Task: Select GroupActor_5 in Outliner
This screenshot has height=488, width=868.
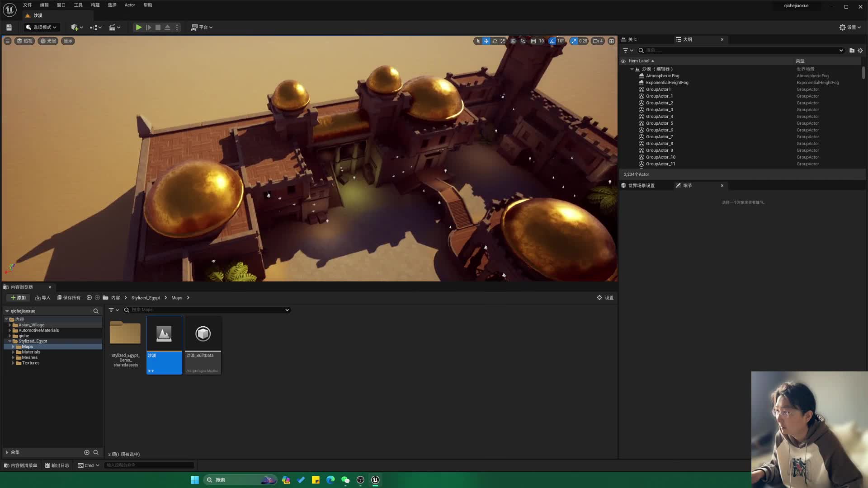Action: click(x=659, y=123)
